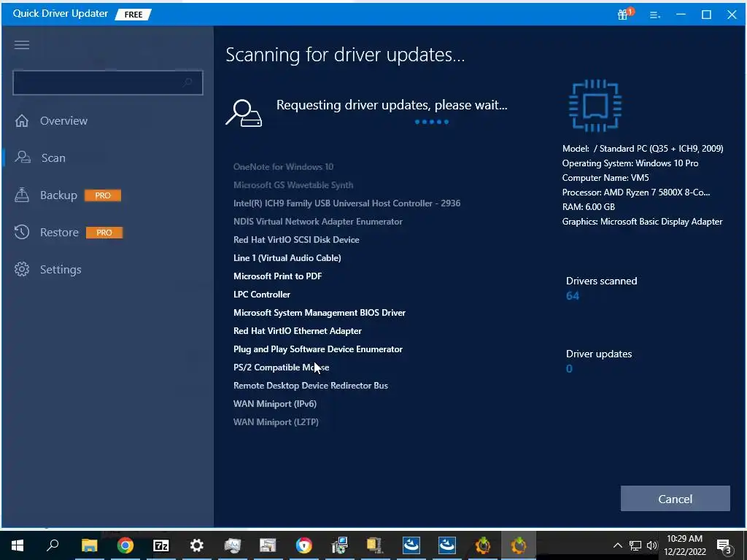This screenshot has width=747, height=560.
Task: Click the Overview home icon
Action: pos(21,120)
